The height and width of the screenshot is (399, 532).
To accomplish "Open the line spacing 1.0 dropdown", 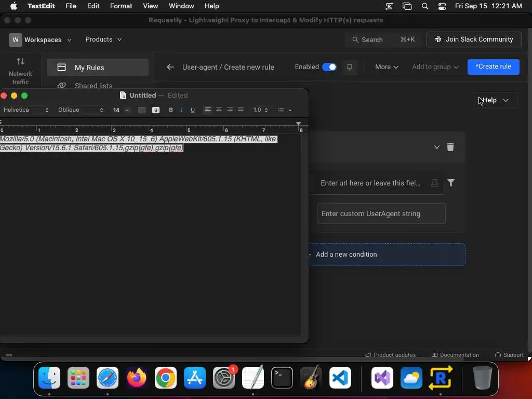I will [260, 110].
